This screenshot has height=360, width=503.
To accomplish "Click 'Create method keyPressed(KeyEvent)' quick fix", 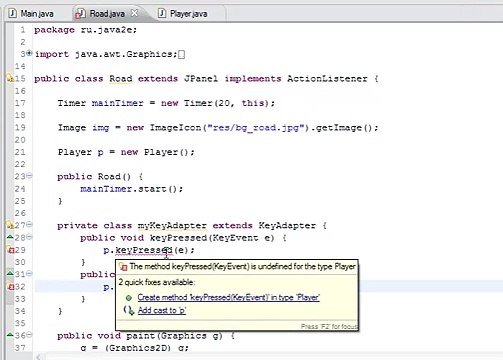I will (x=228, y=297).
